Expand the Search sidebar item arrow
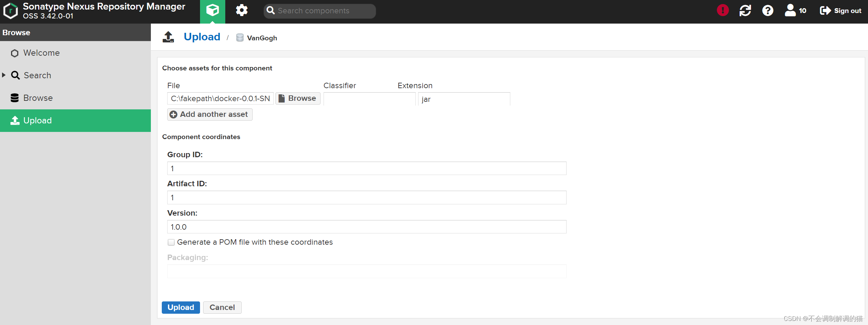The image size is (868, 325). (4, 75)
